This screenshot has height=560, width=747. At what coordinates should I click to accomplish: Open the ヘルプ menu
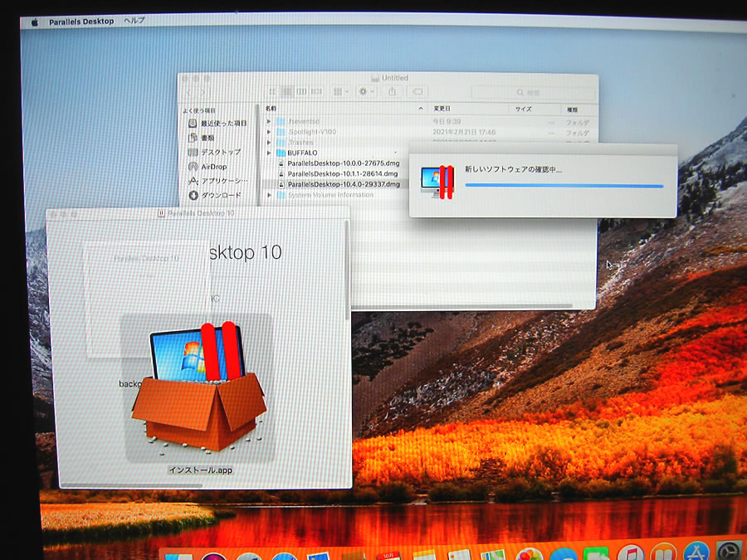134,21
